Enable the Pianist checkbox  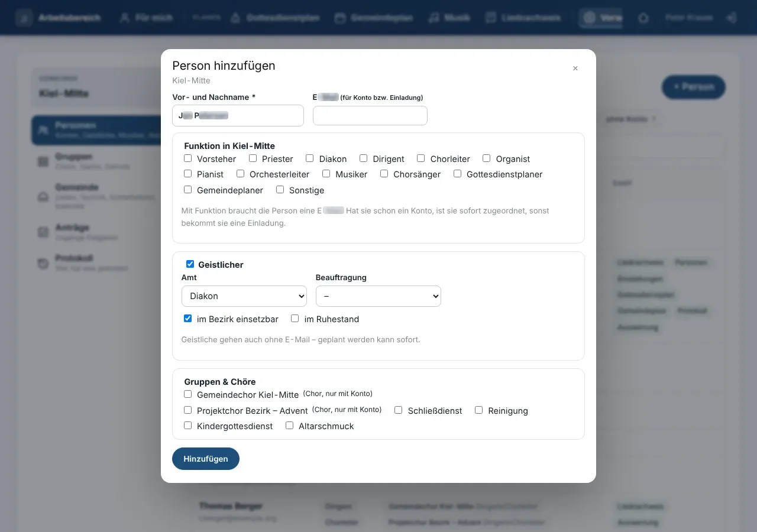click(187, 174)
